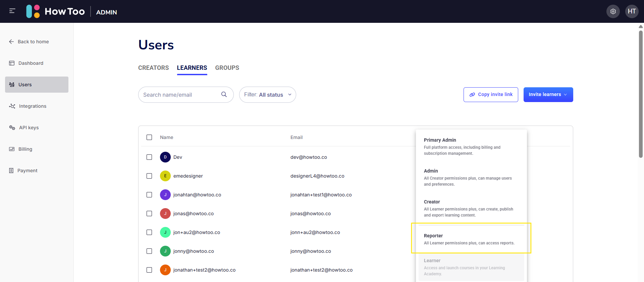Collapse the sidebar with the hamburger icon

12,11
